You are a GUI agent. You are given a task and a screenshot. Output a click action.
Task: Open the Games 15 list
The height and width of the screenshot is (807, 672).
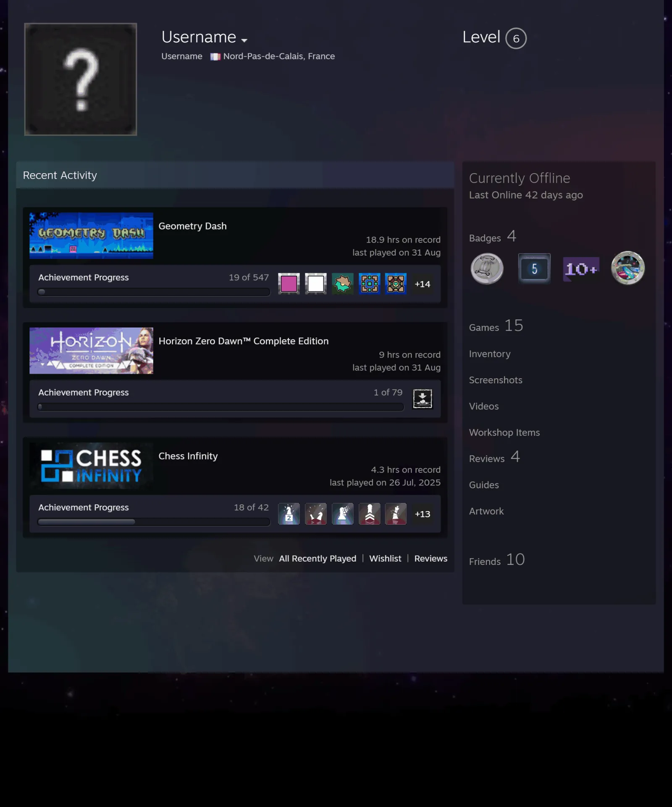coord(496,326)
